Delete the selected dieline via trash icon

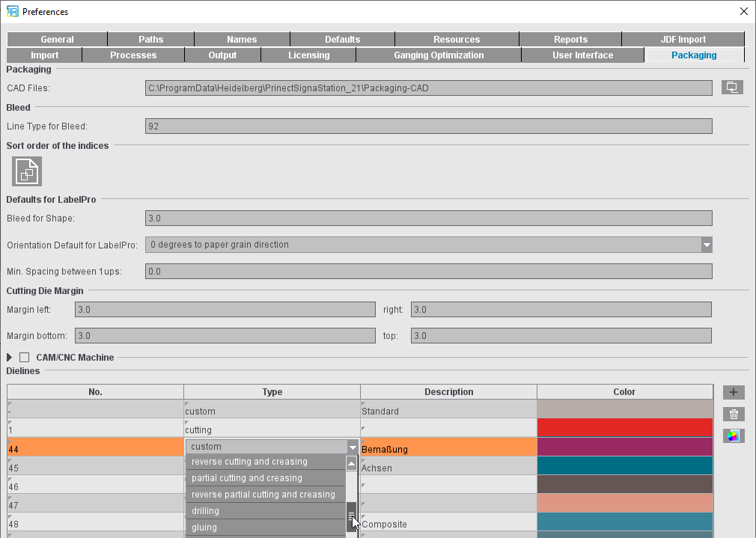[733, 414]
